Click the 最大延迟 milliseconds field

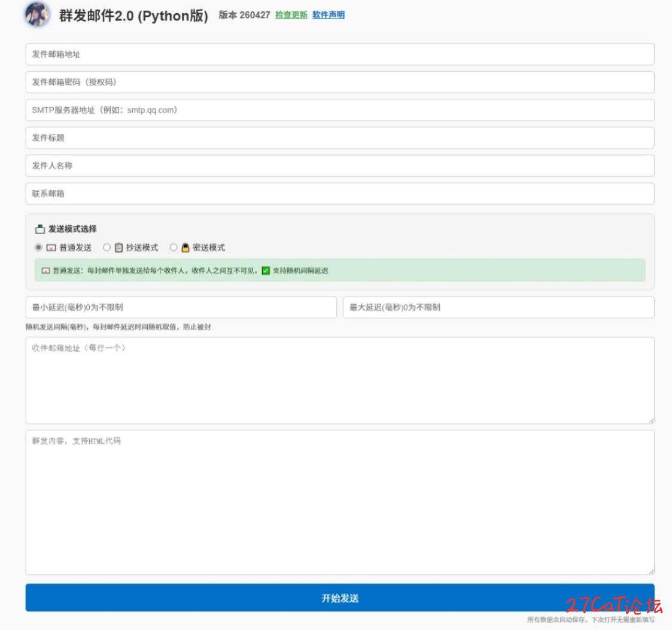pyautogui.click(x=498, y=307)
